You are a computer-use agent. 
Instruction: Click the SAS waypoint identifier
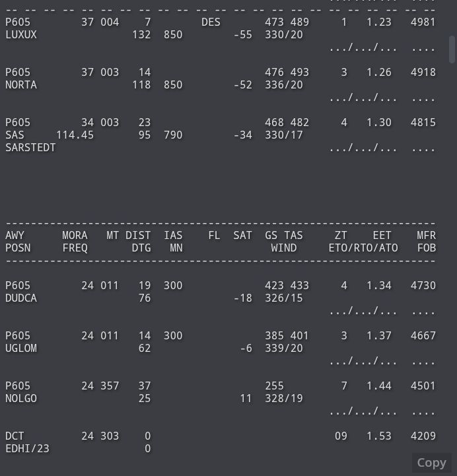[15, 135]
